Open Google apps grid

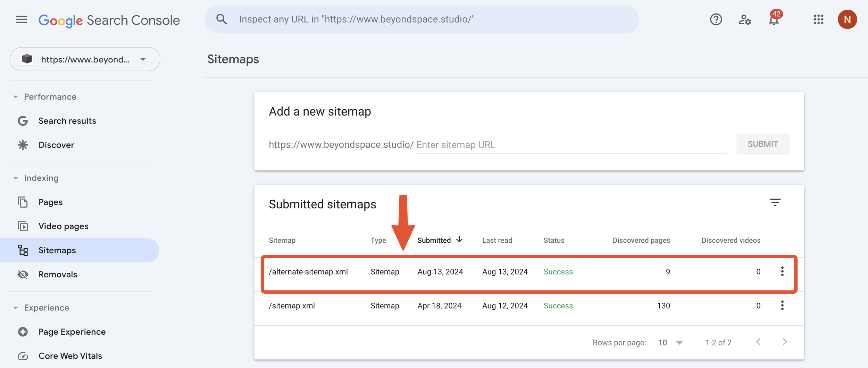click(x=818, y=19)
